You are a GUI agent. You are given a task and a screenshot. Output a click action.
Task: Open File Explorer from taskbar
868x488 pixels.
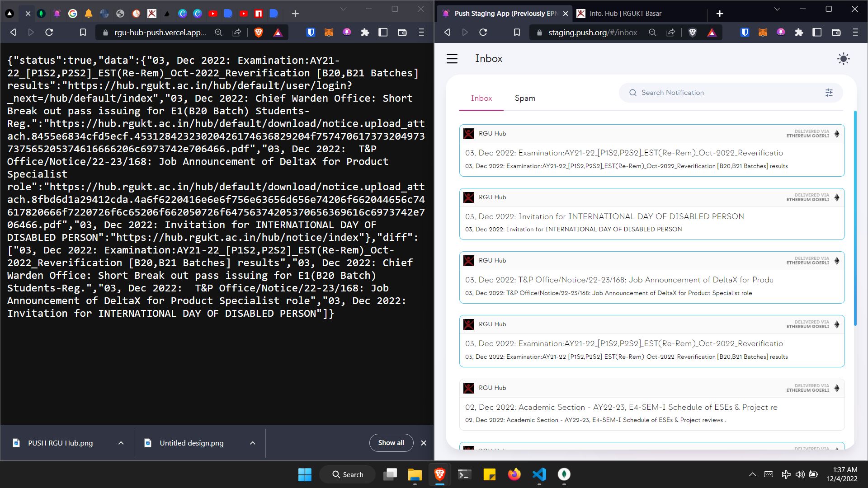(415, 474)
